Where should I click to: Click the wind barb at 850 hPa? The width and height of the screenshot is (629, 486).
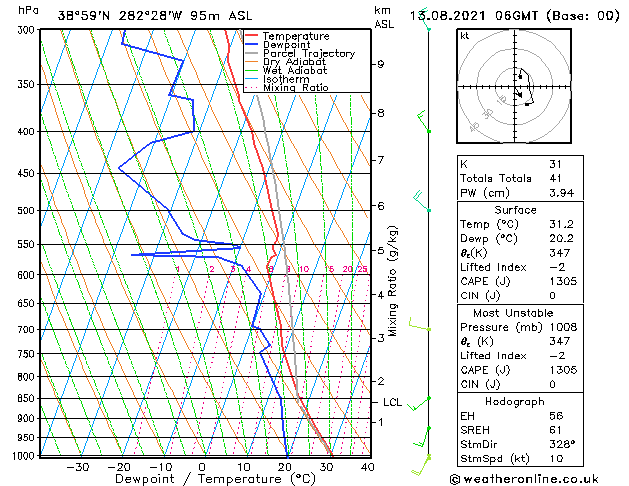(x=420, y=404)
